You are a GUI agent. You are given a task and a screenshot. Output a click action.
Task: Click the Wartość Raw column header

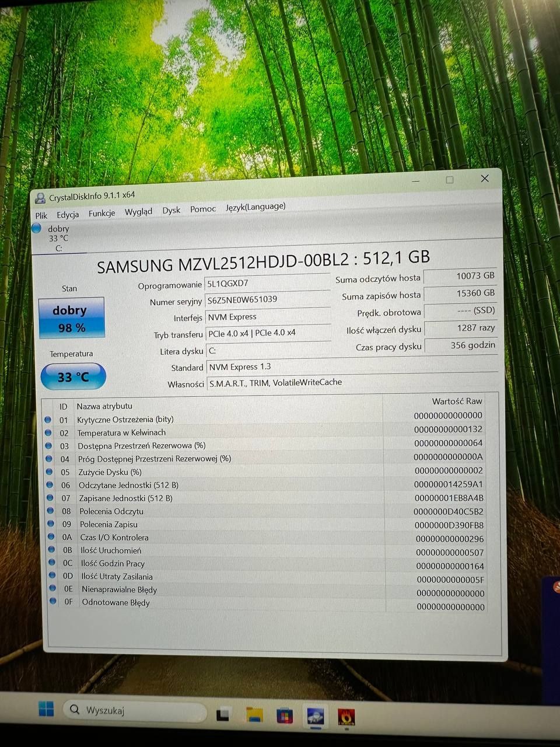(457, 401)
